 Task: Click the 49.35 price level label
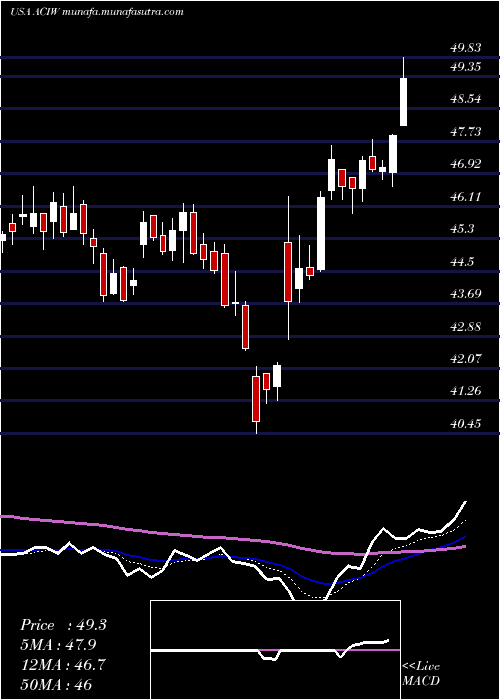click(465, 67)
